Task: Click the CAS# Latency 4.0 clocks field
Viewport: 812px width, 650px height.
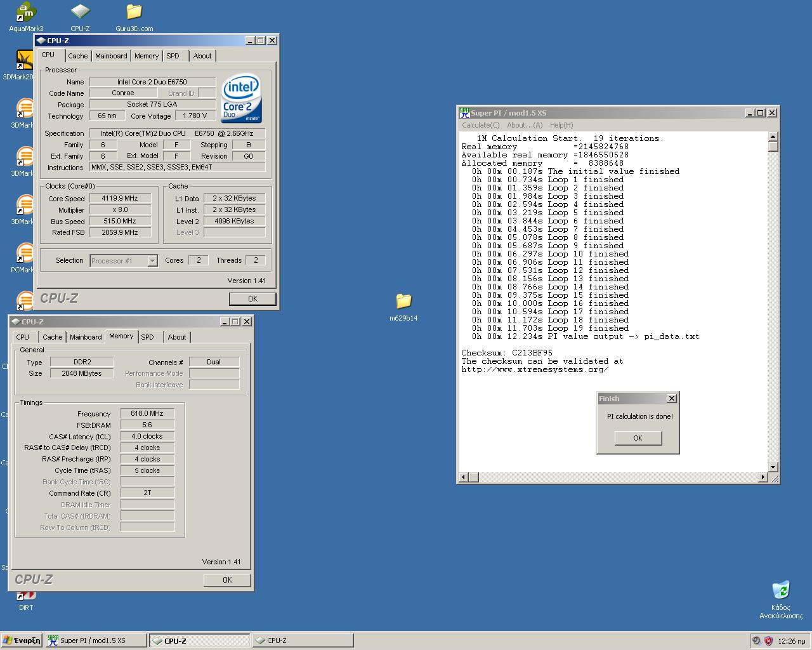Action: point(147,436)
